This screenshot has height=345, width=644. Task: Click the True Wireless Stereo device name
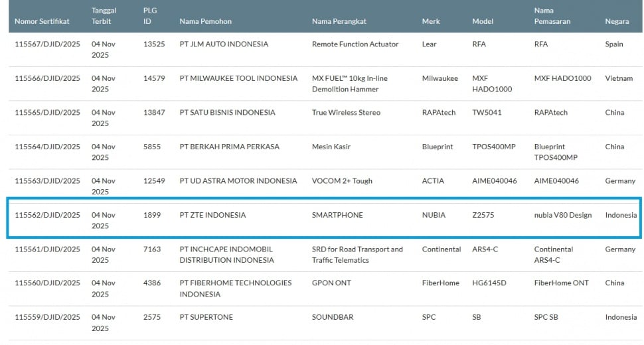[346, 113]
